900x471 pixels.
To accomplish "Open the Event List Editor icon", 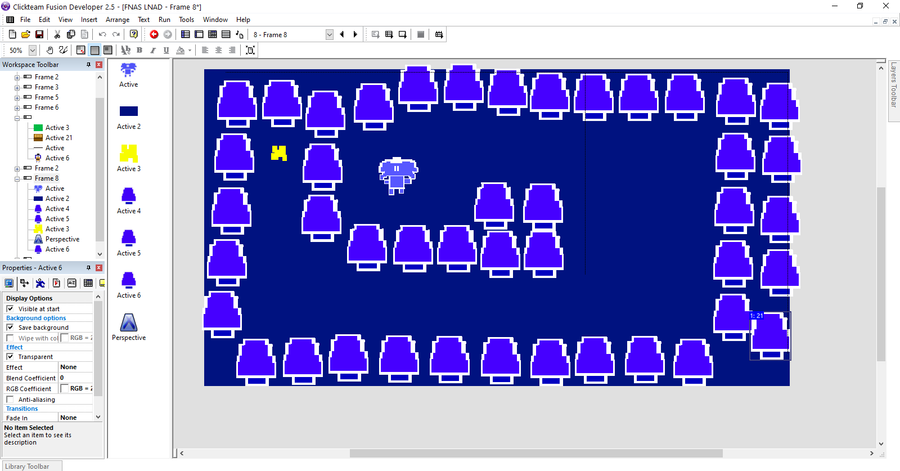I will click(226, 34).
